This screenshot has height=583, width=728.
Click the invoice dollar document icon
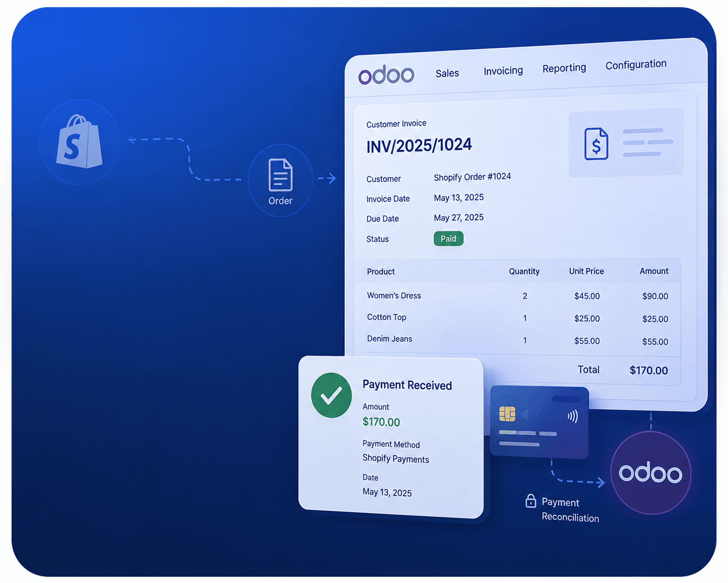pyautogui.click(x=596, y=144)
